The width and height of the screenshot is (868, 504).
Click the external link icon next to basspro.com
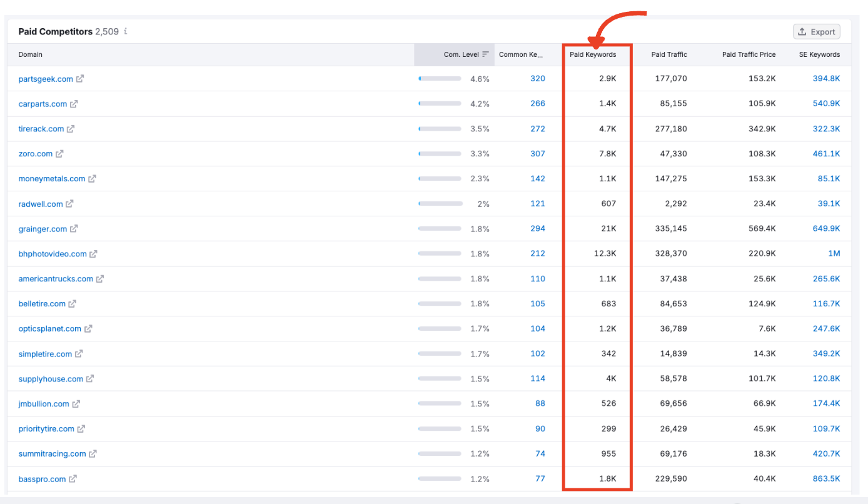coord(74,479)
